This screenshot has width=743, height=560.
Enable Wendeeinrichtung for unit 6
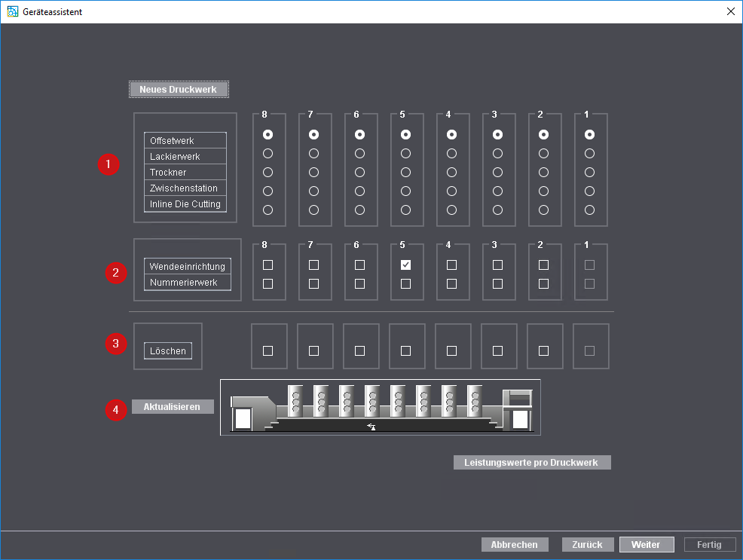pyautogui.click(x=359, y=265)
